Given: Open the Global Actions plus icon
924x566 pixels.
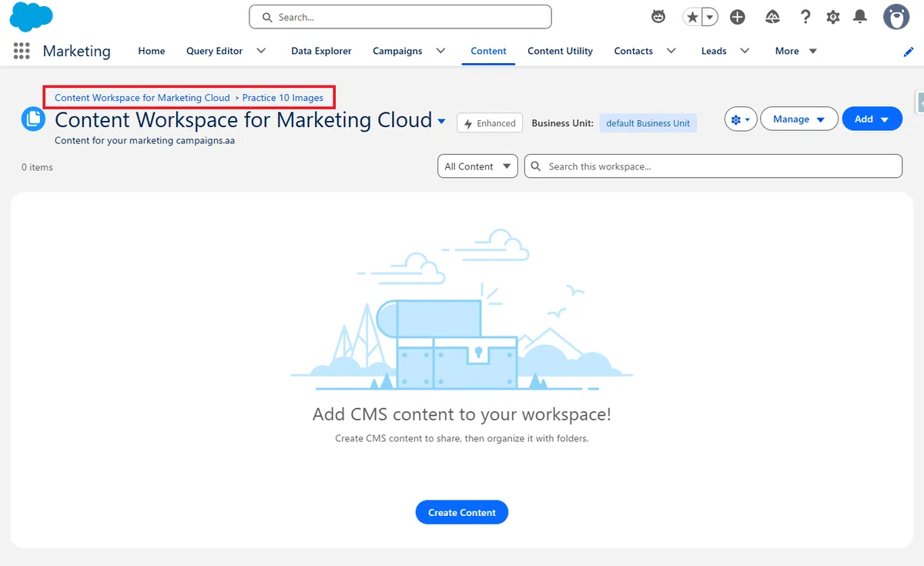Looking at the screenshot, I should 738,17.
